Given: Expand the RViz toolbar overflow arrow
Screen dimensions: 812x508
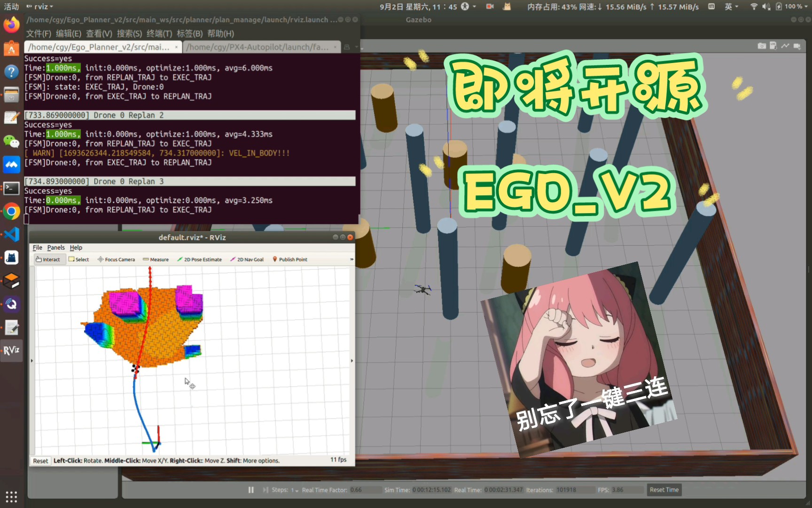Looking at the screenshot, I should 351,259.
